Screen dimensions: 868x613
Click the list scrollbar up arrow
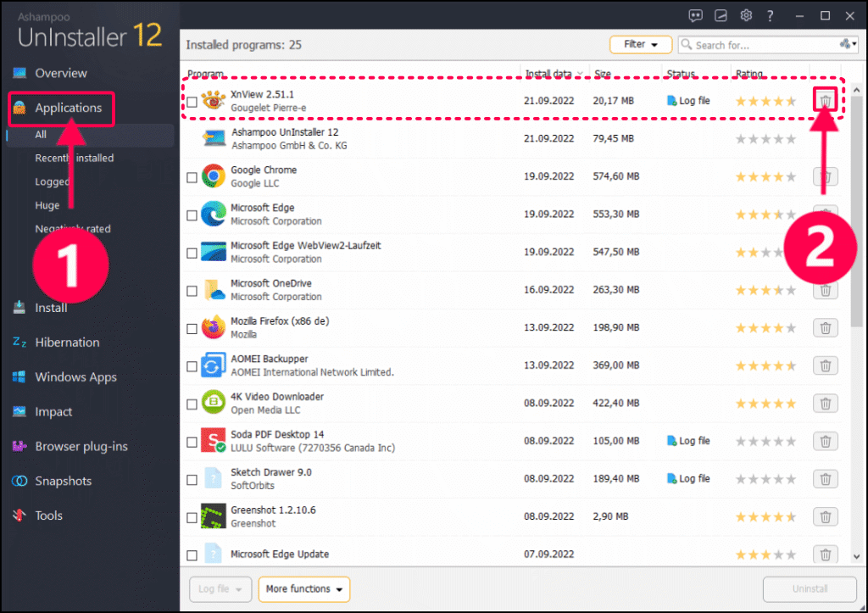[856, 90]
